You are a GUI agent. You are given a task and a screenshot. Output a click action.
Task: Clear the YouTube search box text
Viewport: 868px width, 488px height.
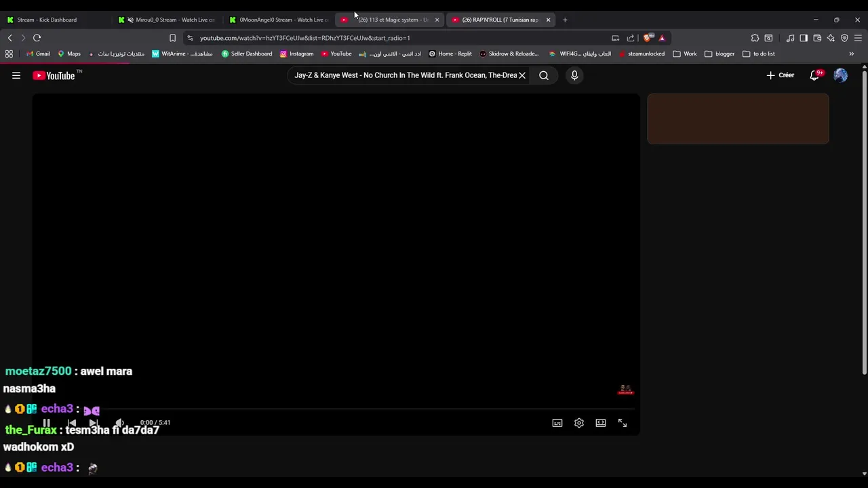[522, 75]
